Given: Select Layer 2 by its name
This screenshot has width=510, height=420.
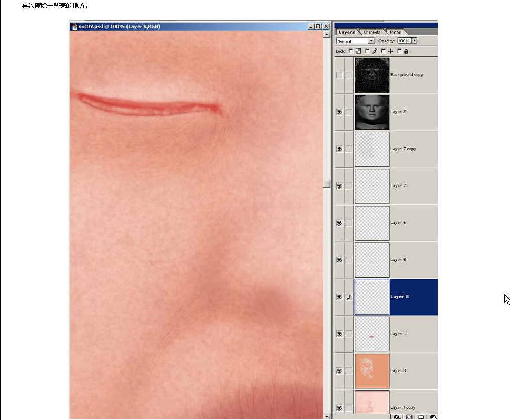Looking at the screenshot, I should pyautogui.click(x=398, y=112).
